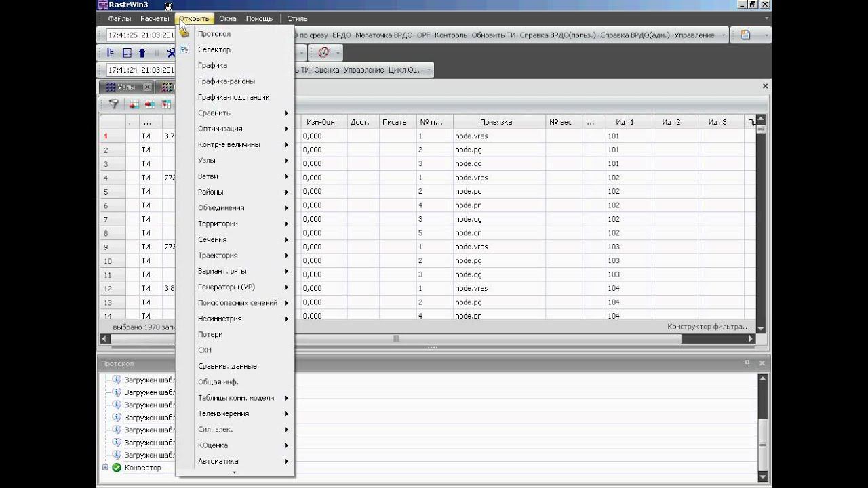Select row 9 cell node.vras

coord(499,247)
